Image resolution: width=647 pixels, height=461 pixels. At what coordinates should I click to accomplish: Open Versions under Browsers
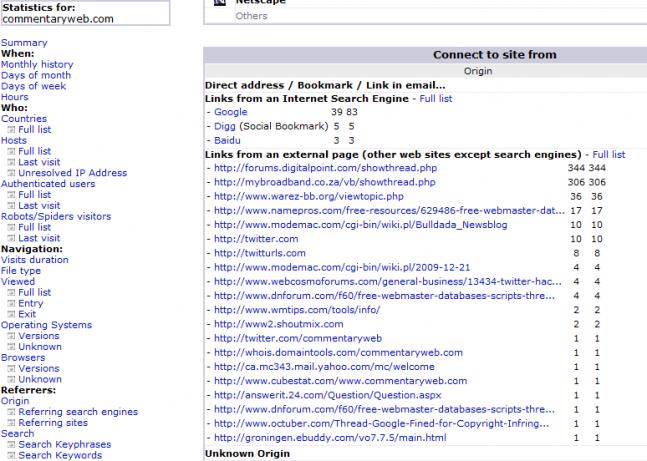39,369
